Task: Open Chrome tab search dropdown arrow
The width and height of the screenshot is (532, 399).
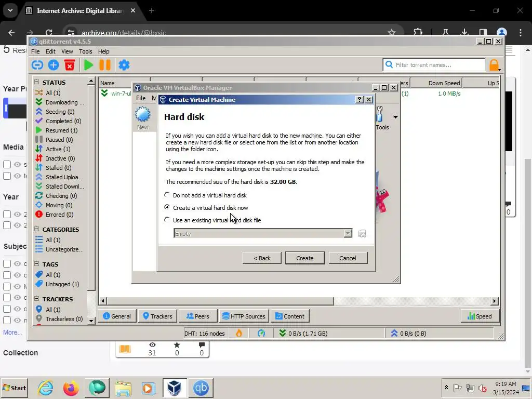Action: pos(10,10)
